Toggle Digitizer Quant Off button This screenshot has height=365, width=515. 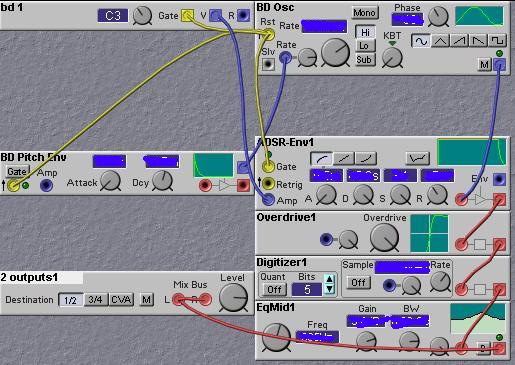(x=274, y=289)
